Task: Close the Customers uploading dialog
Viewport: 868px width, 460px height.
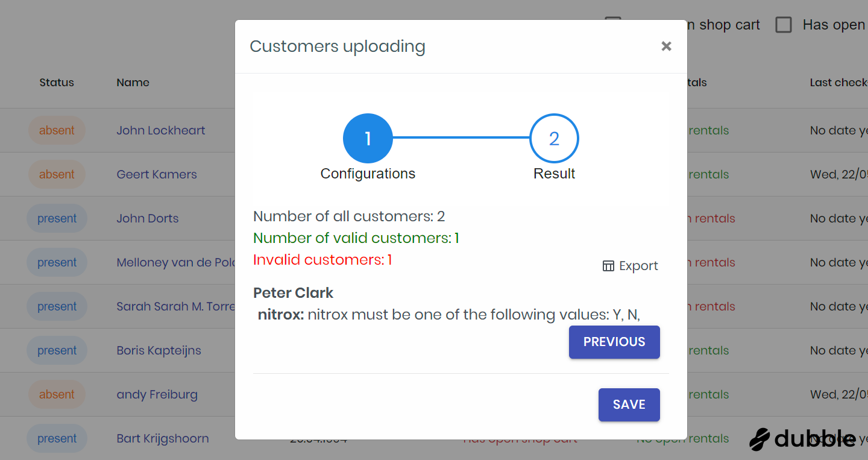Action: [666, 46]
